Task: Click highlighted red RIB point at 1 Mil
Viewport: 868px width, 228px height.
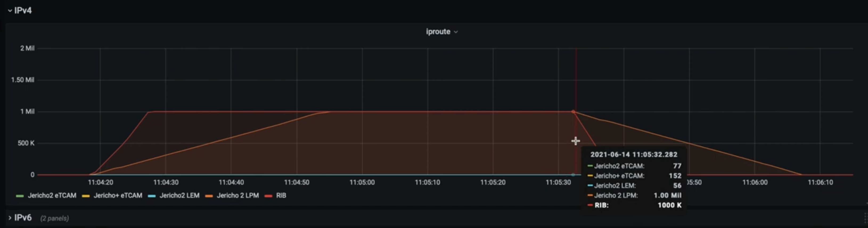Action: coord(573,112)
